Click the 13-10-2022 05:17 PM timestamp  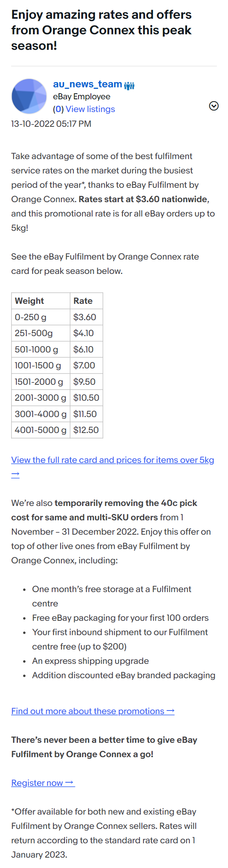[x=51, y=124]
